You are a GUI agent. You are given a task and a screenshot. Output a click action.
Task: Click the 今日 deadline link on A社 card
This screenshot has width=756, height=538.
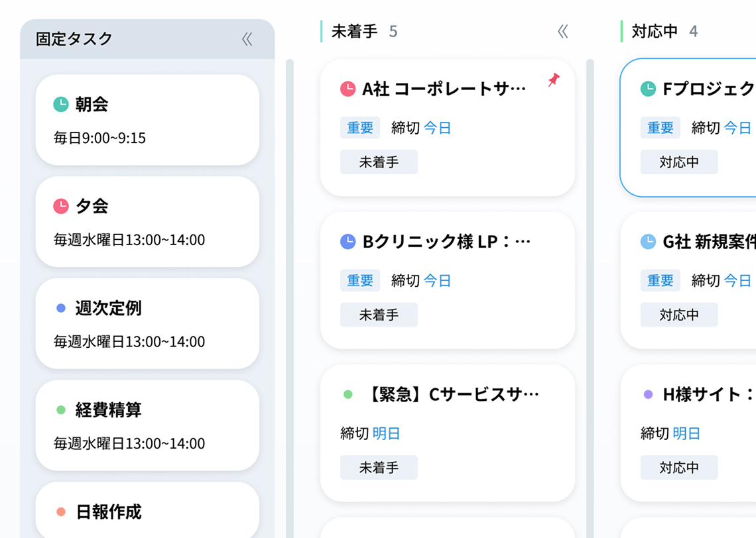tap(439, 127)
